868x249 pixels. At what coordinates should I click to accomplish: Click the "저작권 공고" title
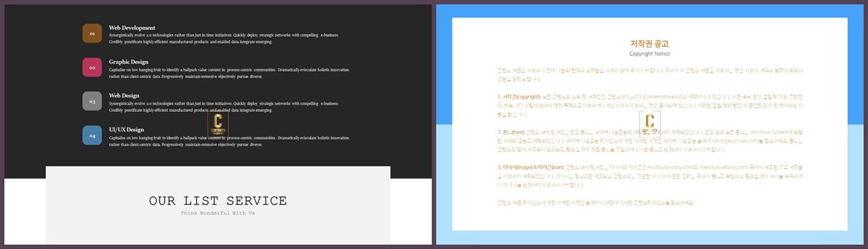click(650, 43)
